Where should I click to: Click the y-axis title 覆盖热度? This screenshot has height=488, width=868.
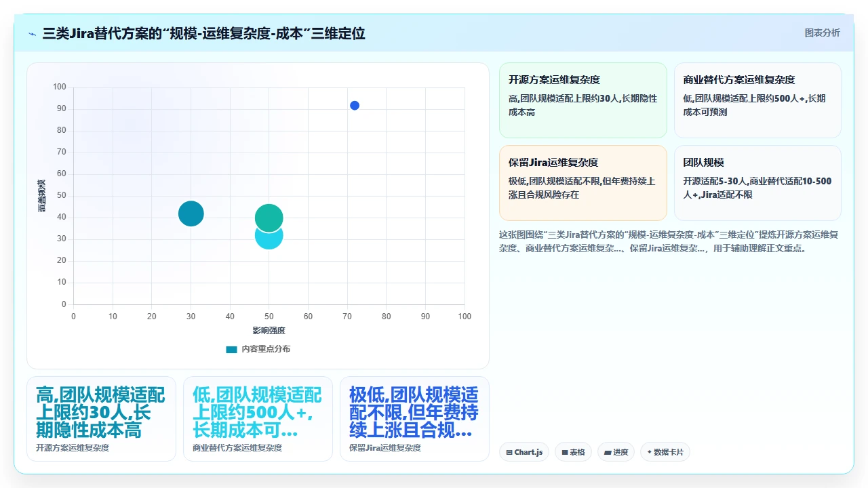click(41, 196)
